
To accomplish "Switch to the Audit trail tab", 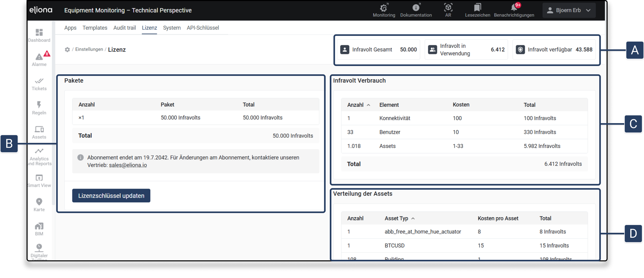I will [x=124, y=28].
